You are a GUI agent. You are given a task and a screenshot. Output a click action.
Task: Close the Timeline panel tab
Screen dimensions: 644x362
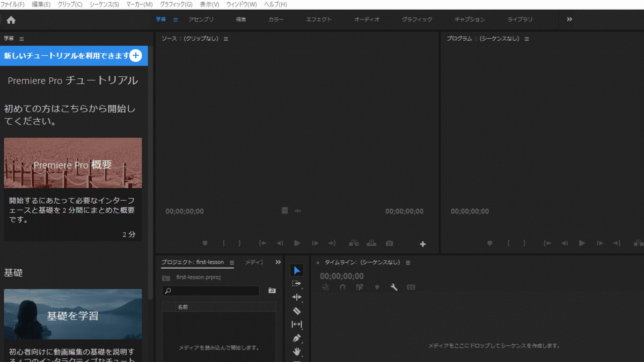318,263
